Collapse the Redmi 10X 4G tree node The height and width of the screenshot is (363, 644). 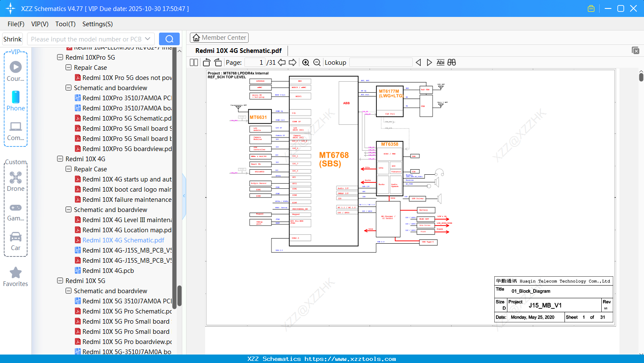pos(60,159)
